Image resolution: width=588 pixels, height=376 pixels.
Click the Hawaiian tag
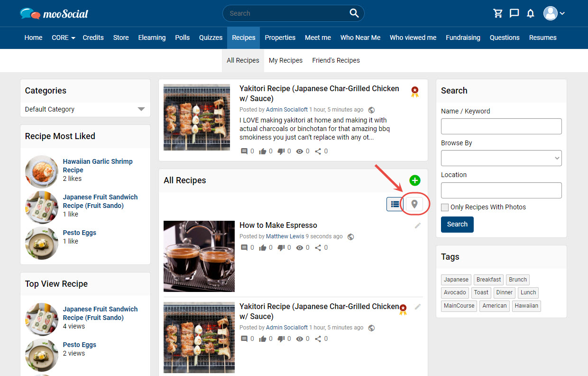(526, 306)
